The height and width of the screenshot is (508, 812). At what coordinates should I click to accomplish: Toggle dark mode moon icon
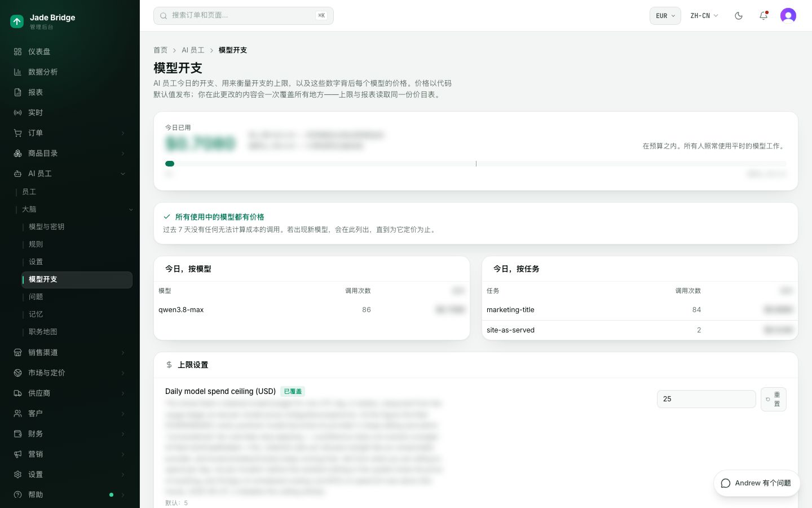(739, 16)
